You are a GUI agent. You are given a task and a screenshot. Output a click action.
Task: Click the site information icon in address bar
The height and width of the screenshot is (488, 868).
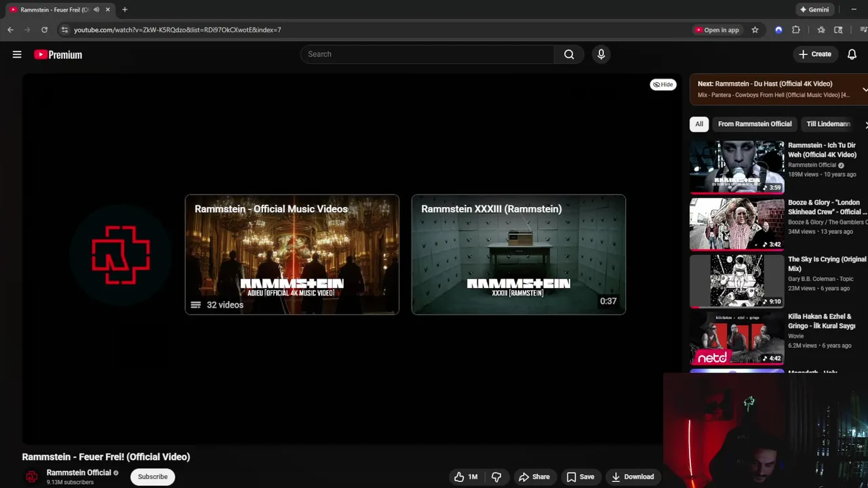[x=64, y=30]
